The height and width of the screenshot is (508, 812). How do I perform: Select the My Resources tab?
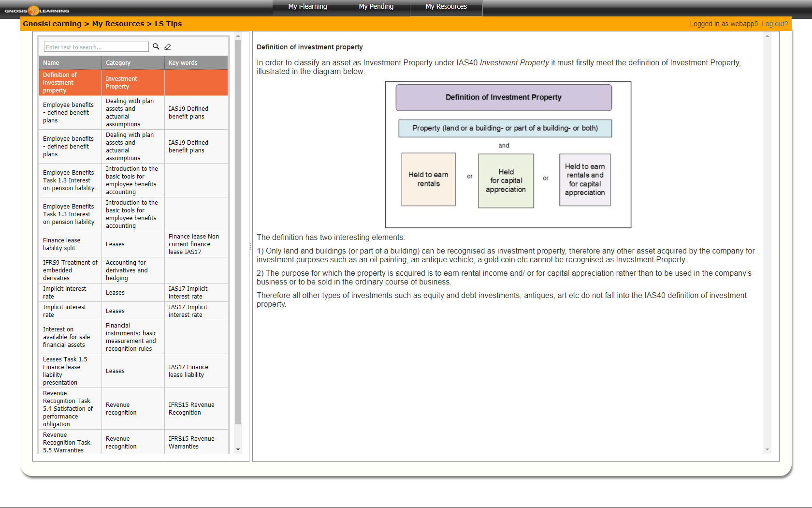(446, 7)
